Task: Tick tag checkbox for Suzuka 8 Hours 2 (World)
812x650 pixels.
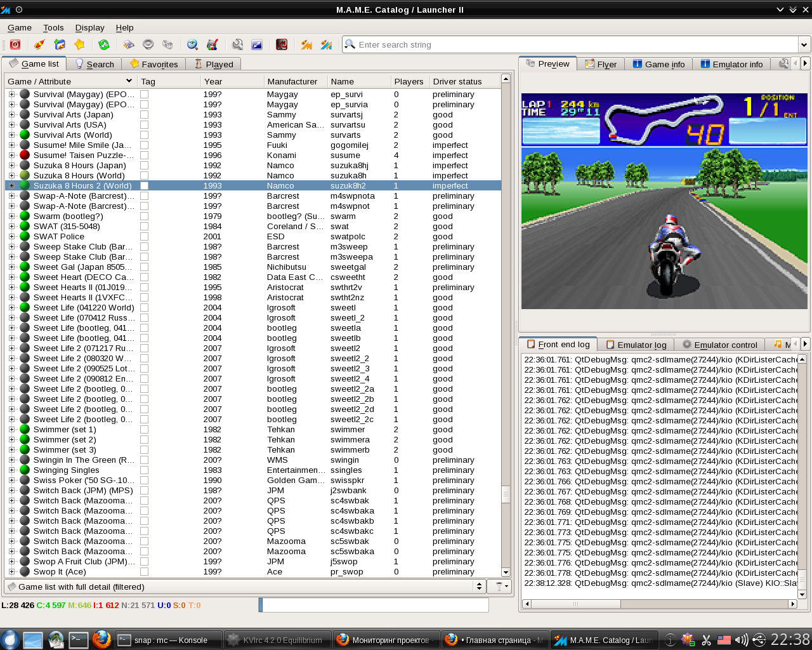Action: point(145,186)
